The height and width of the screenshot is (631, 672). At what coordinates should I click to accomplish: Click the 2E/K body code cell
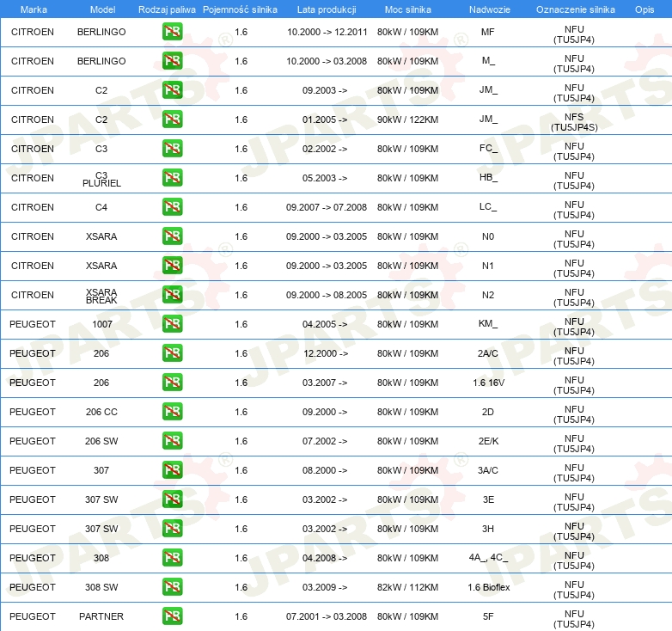click(489, 441)
